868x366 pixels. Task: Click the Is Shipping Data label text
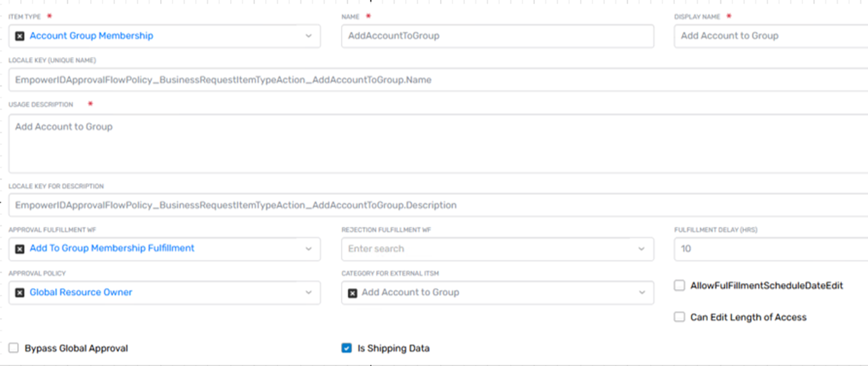pyautogui.click(x=393, y=349)
